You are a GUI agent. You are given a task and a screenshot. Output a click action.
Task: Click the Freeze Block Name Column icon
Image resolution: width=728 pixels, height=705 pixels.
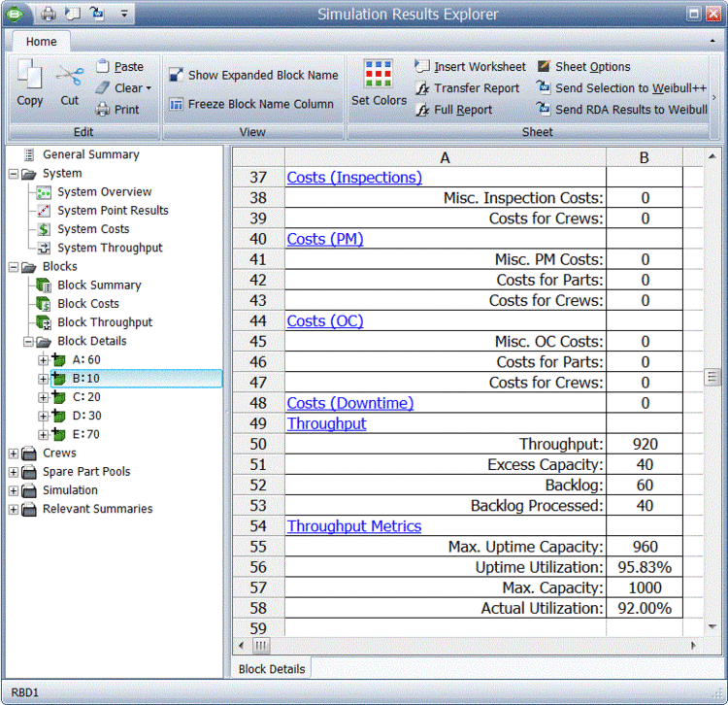pyautogui.click(x=176, y=104)
